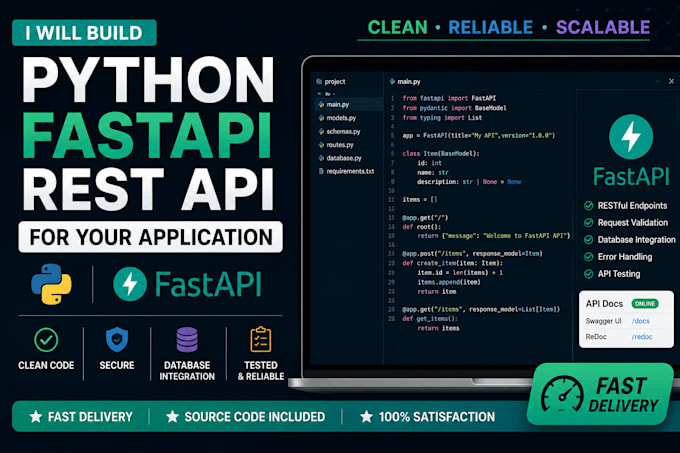Click the 'items = []' code line
The image size is (680, 453).
pos(419,199)
